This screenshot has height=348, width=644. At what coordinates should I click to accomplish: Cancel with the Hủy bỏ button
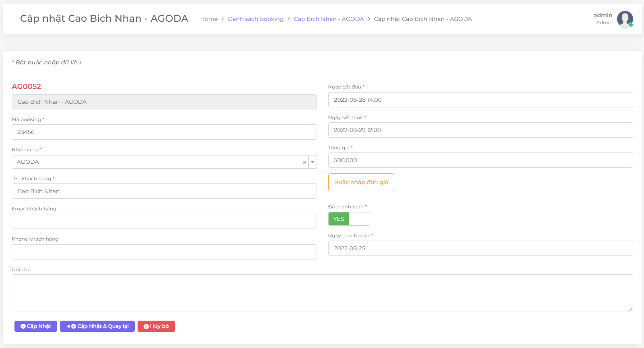156,326
